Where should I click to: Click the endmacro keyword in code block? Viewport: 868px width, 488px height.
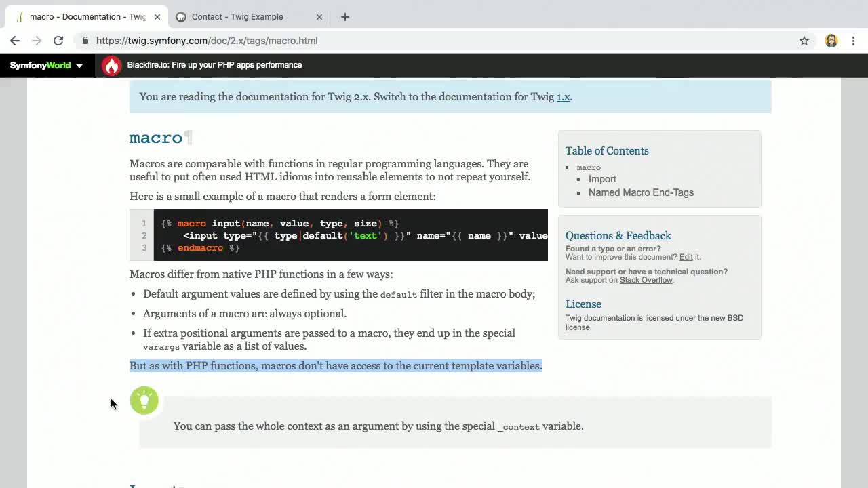(x=200, y=248)
